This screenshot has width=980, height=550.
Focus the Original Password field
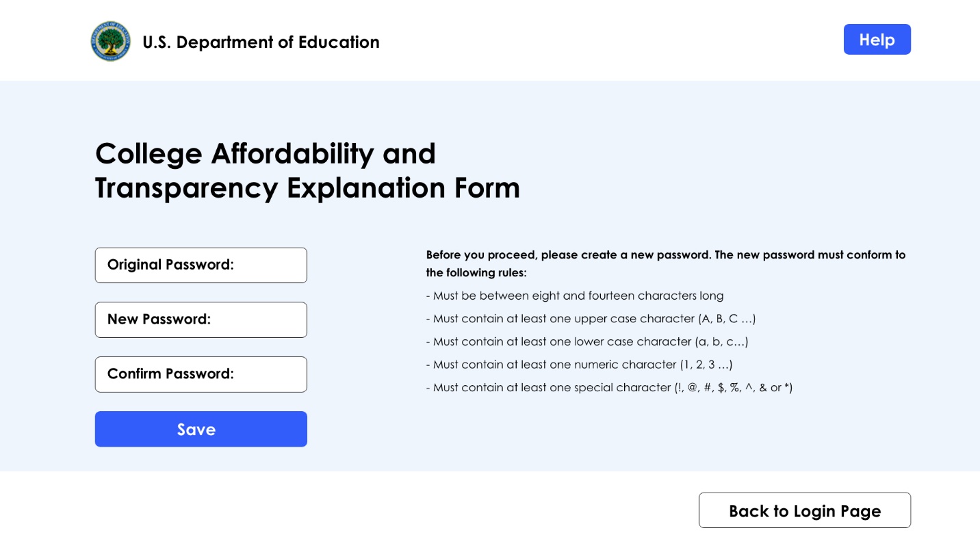click(x=201, y=265)
